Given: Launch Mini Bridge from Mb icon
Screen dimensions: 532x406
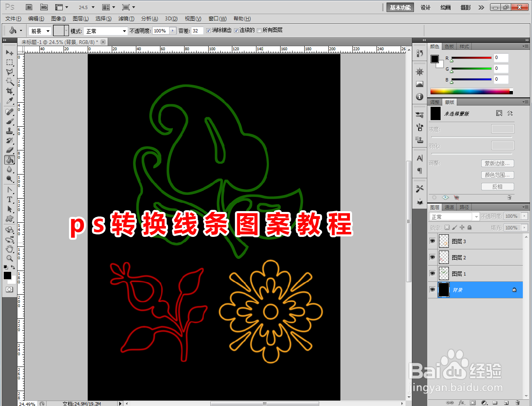Looking at the screenshot, I should pyautogui.click(x=44, y=7).
